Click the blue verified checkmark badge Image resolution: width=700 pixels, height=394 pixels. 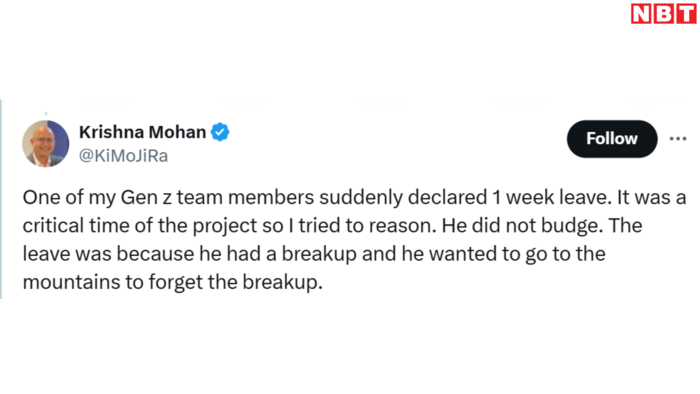click(220, 132)
